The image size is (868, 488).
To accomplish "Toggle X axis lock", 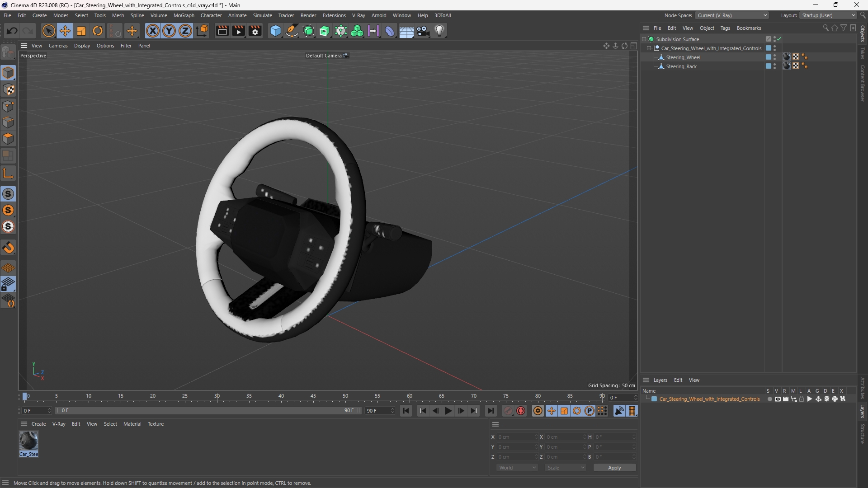I will tap(153, 31).
